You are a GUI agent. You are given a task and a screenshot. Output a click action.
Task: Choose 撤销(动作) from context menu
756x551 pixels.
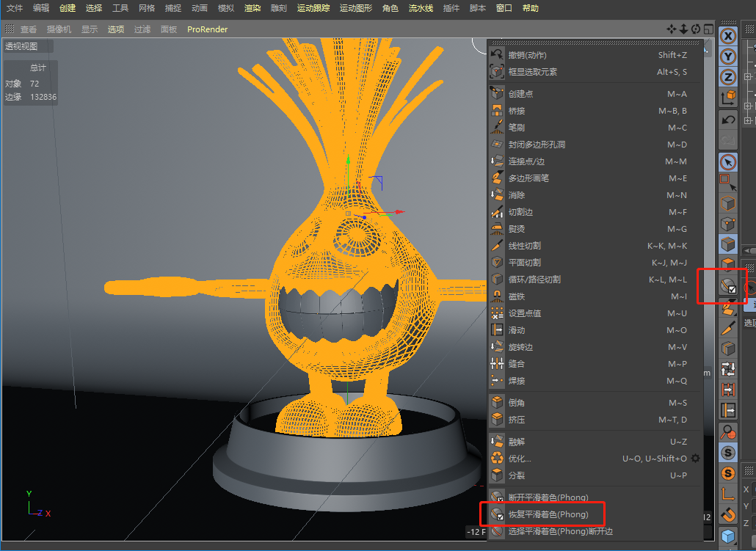pos(595,55)
